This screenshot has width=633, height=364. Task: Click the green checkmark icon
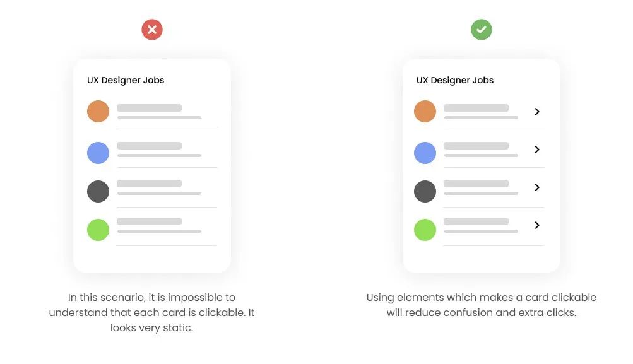481,30
